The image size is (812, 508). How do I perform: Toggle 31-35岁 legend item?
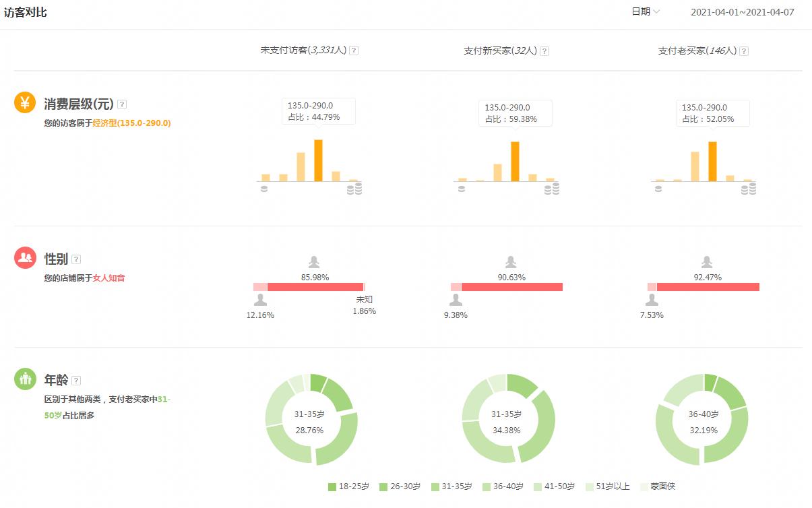451,486
